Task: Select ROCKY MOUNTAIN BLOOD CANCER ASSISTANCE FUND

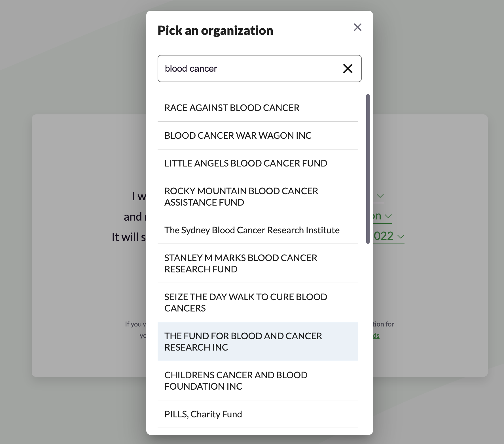Action: click(x=258, y=197)
